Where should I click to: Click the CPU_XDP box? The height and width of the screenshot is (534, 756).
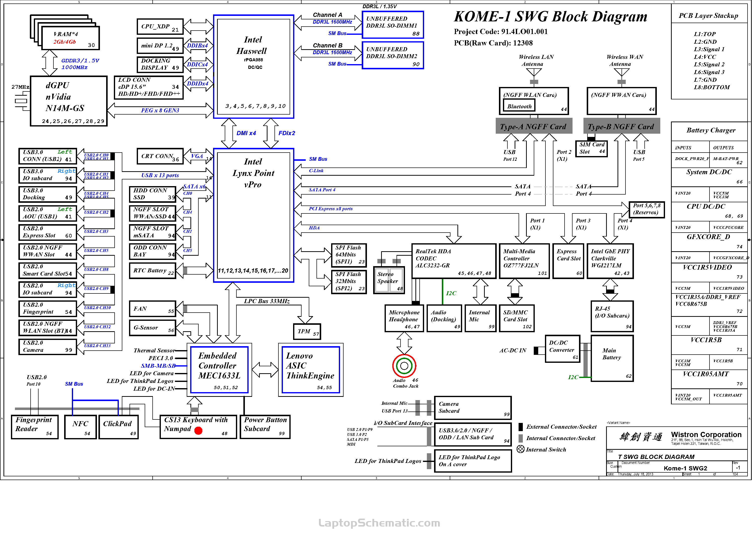pos(160,27)
